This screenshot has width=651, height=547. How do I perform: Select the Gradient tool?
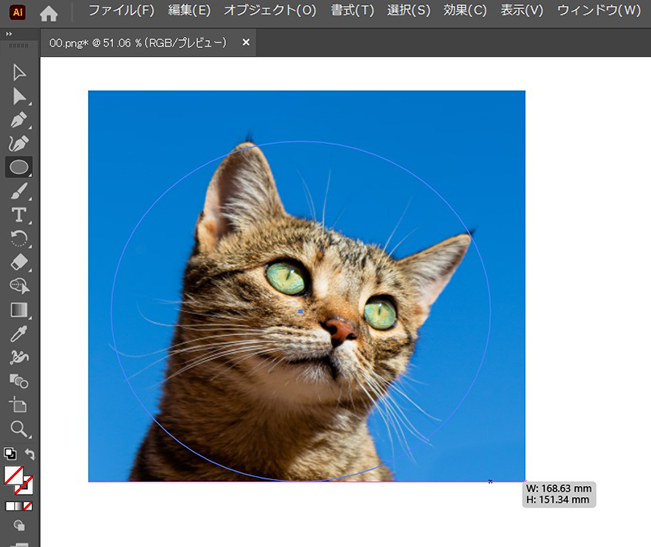point(19,310)
